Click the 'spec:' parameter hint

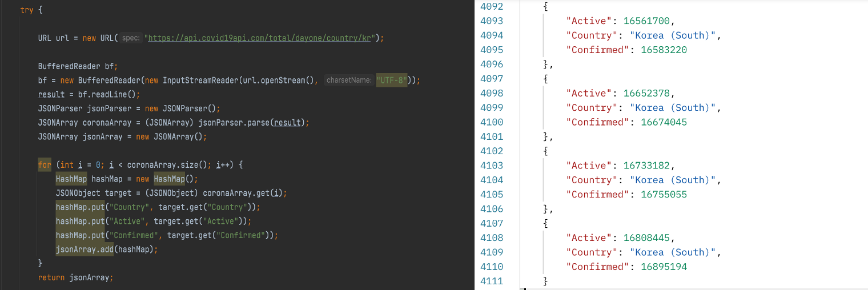click(131, 38)
